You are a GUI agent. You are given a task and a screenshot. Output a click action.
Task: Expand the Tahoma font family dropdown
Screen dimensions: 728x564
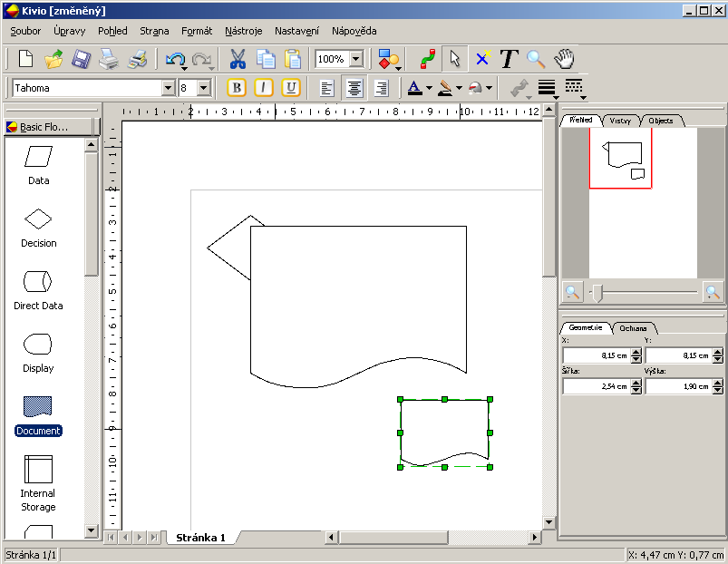(x=168, y=88)
